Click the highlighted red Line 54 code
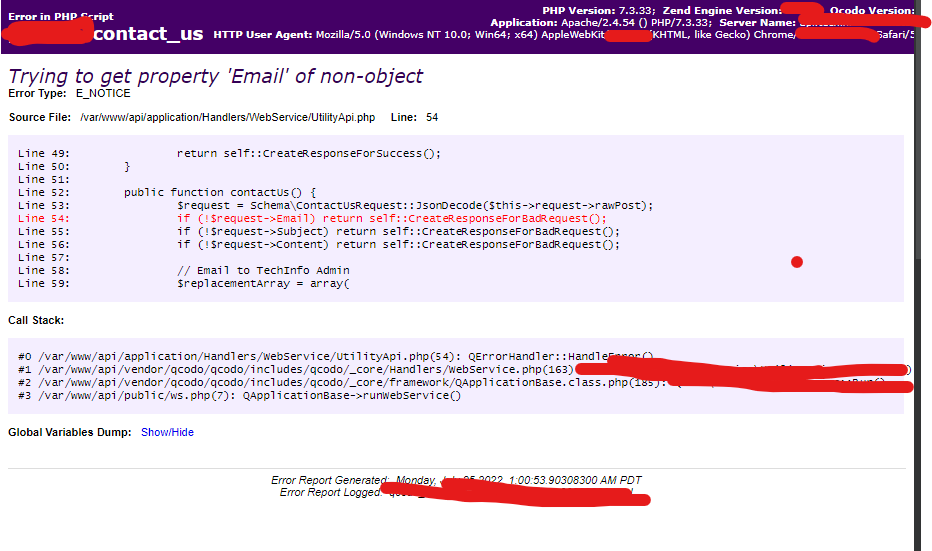This screenshot has height=551, width=932. pos(312,219)
